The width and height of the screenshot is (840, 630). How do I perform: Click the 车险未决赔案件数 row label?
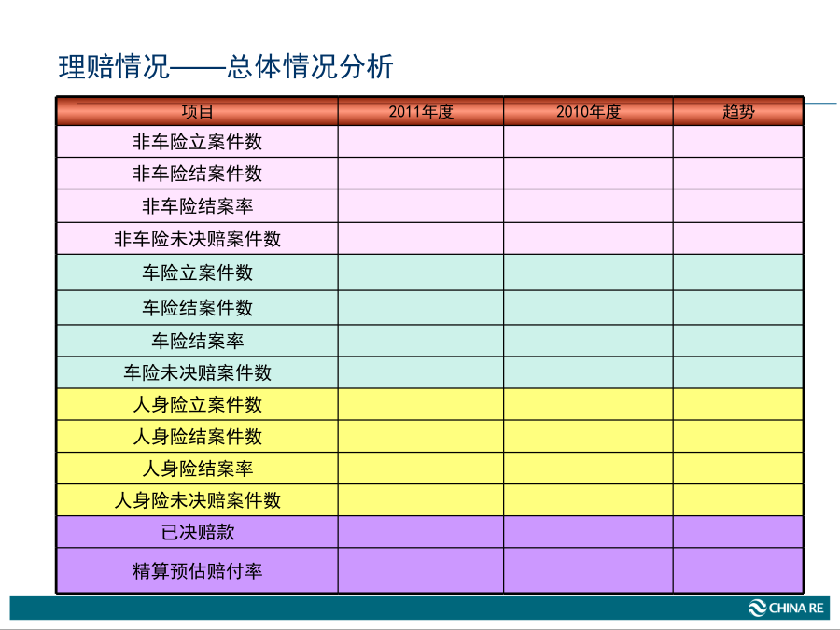point(197,372)
